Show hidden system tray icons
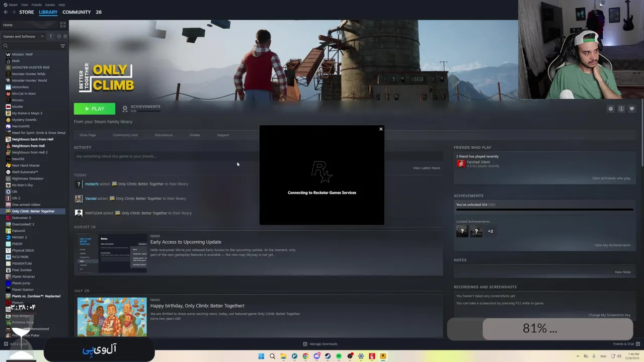The width and height of the screenshot is (644, 362). click(x=578, y=356)
